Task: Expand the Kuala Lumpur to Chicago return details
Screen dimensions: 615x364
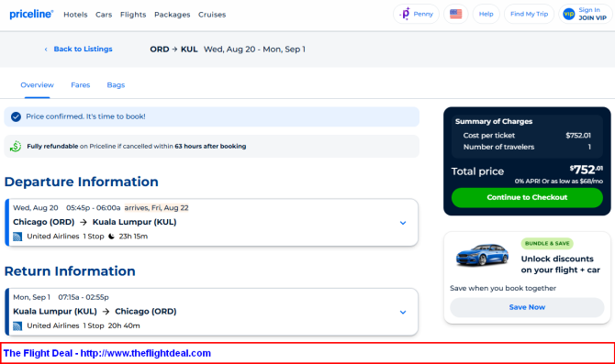Action: [x=403, y=313]
